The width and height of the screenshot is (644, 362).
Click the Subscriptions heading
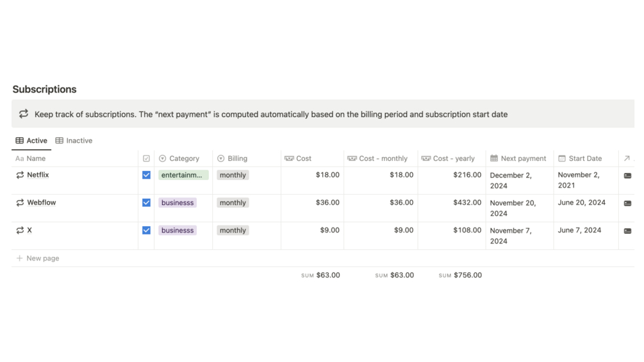(x=44, y=89)
